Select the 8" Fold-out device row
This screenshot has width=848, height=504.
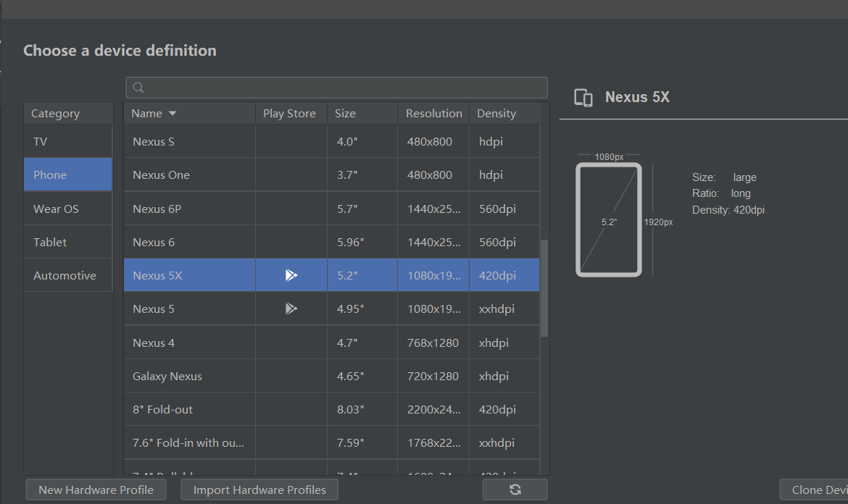331,409
